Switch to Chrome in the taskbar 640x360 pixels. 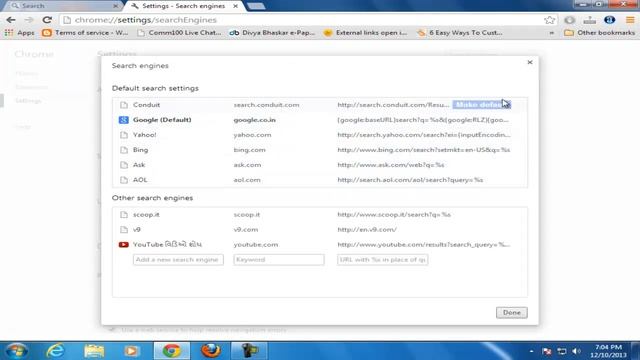(x=171, y=351)
